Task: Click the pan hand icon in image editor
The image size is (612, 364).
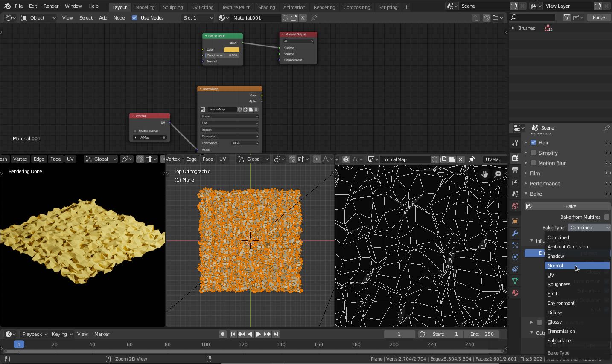Action: pyautogui.click(x=485, y=174)
